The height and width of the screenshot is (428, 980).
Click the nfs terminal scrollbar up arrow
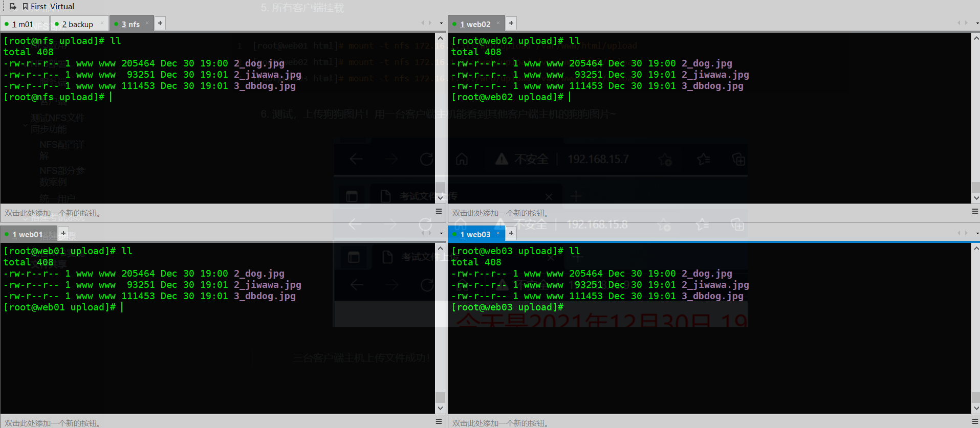click(440, 38)
